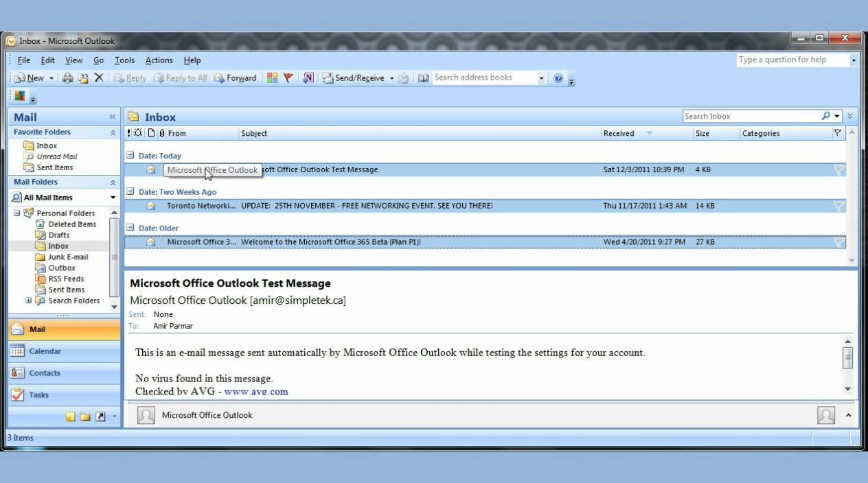Open the View menu
Screen dimensions: 868x483
[x=73, y=60]
